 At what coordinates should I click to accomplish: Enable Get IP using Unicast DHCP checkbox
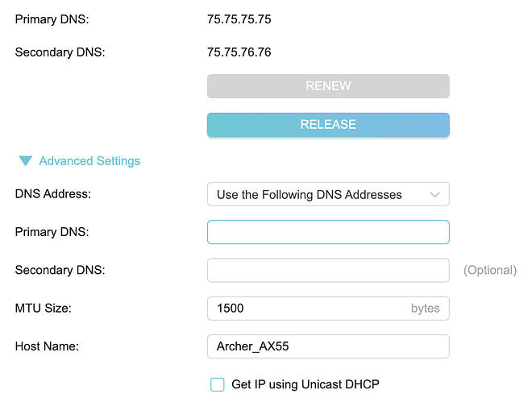point(218,384)
